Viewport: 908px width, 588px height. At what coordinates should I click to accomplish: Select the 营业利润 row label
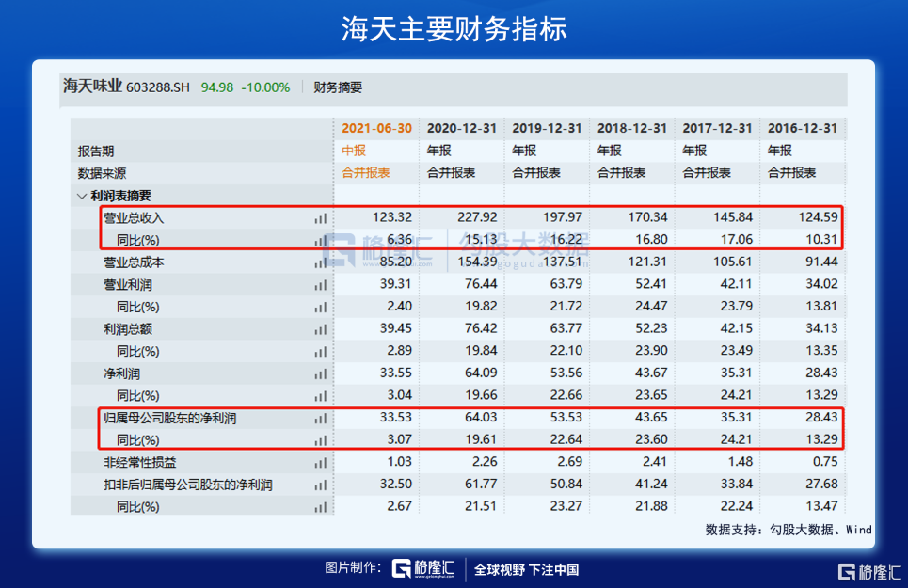point(128,285)
